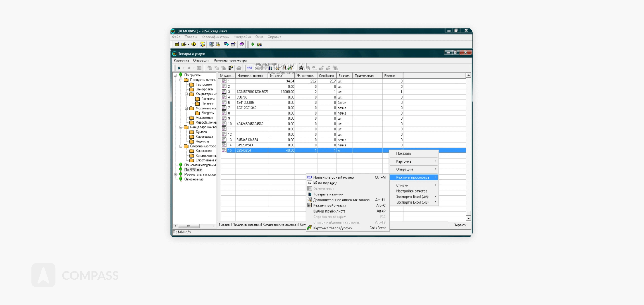Screen dimensions: 644x305
Task: Click the tree panel horizontal scrollbar thumb
Action: click(189, 226)
